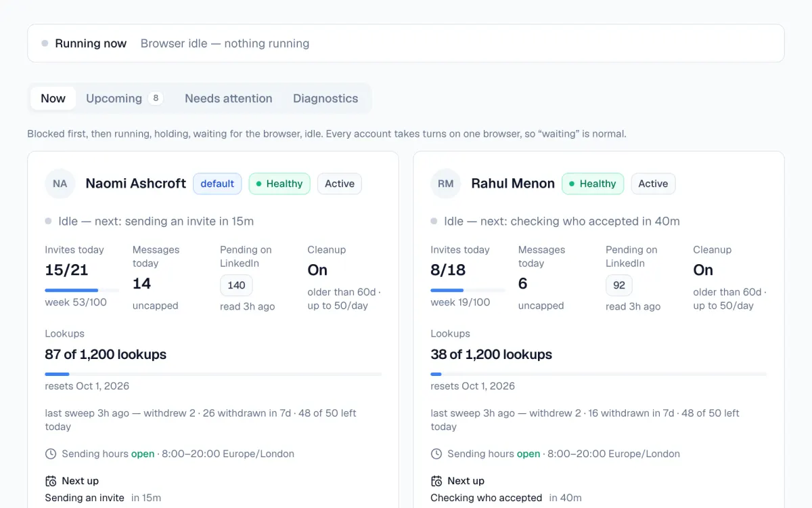Click Browser idle — nothing running text
This screenshot has width=812, height=508.
click(x=225, y=43)
